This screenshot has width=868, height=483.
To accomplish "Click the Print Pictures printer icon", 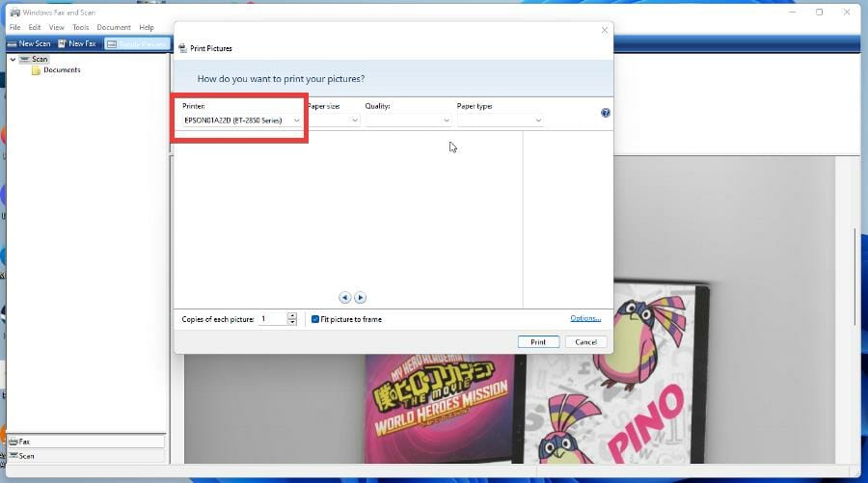I will pyautogui.click(x=183, y=48).
